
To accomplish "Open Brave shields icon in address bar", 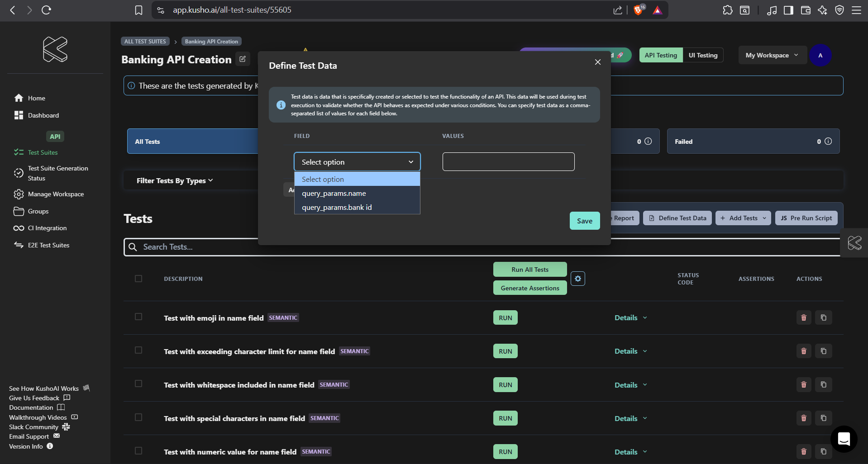I will tap(639, 10).
